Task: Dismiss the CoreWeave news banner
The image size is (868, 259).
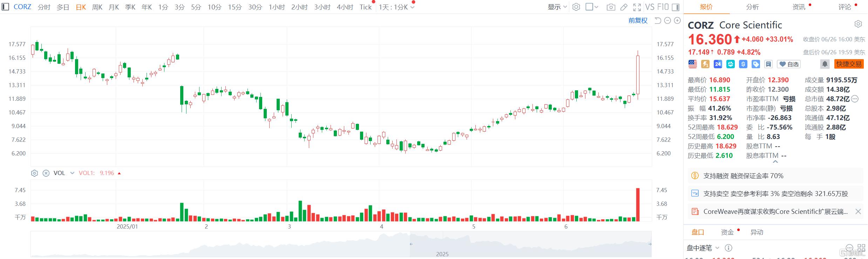Action: point(858,211)
